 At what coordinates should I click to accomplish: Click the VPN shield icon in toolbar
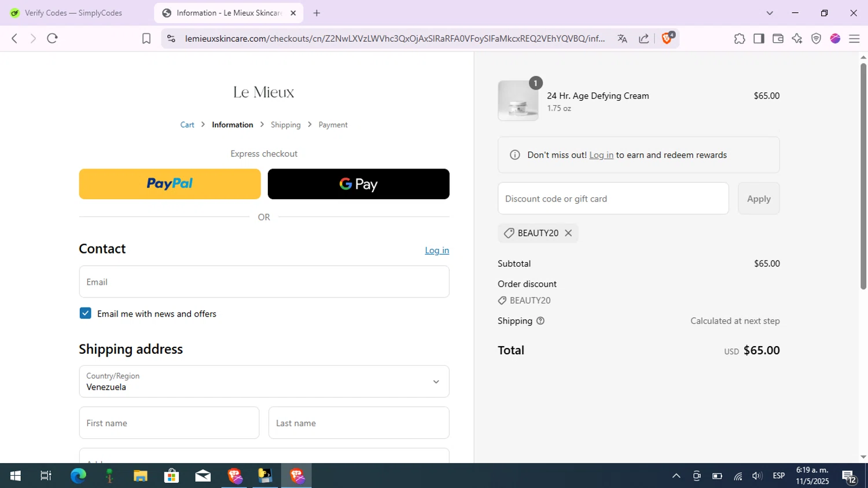(x=816, y=38)
